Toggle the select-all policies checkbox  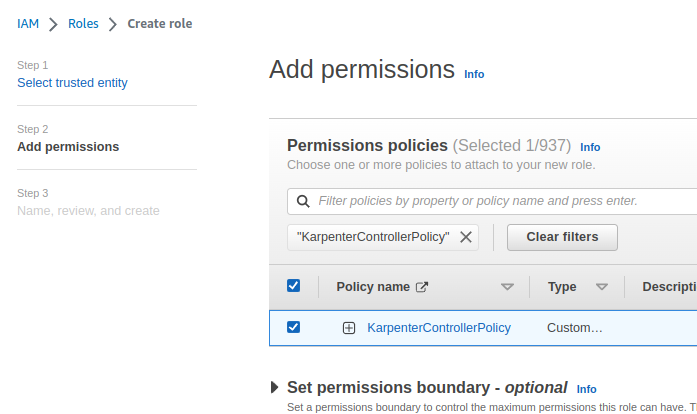tap(293, 286)
